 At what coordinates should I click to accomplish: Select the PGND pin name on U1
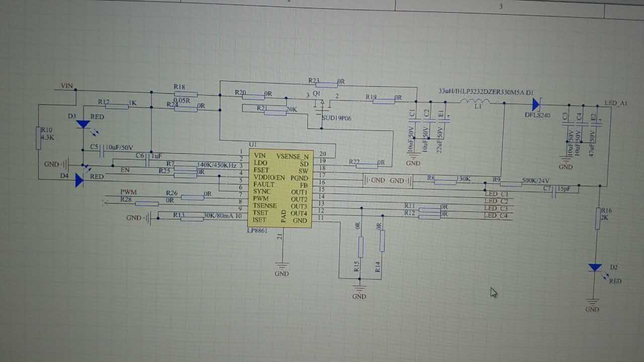pyautogui.click(x=299, y=178)
